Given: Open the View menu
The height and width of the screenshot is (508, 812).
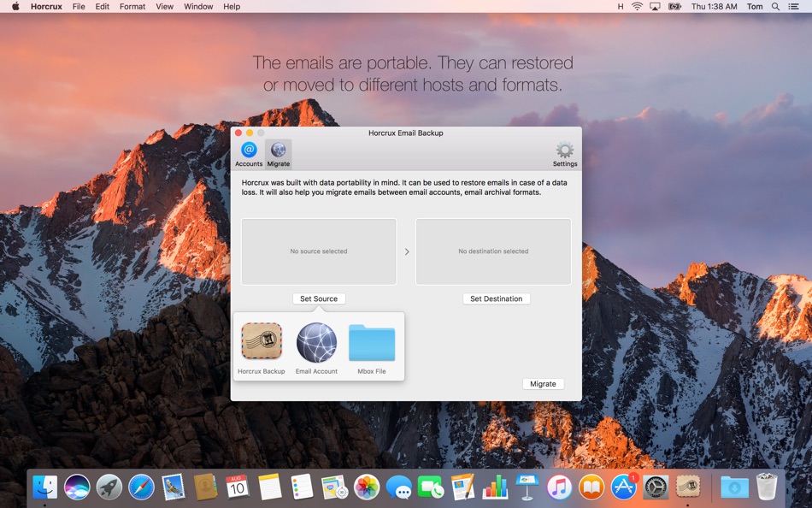Looking at the screenshot, I should [x=165, y=7].
